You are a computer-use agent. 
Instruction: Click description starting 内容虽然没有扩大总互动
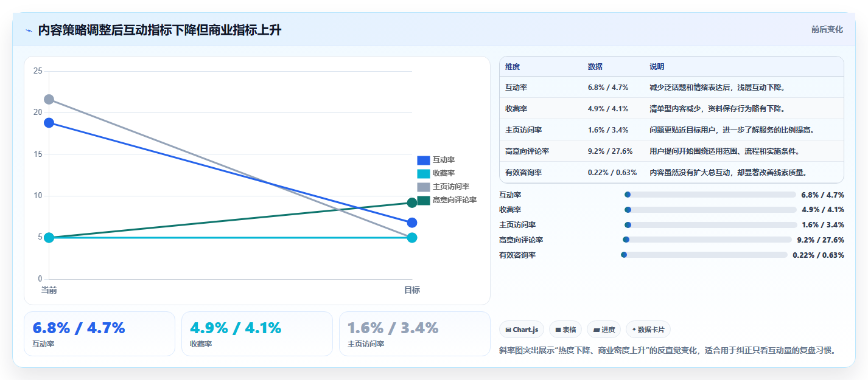tap(728, 173)
